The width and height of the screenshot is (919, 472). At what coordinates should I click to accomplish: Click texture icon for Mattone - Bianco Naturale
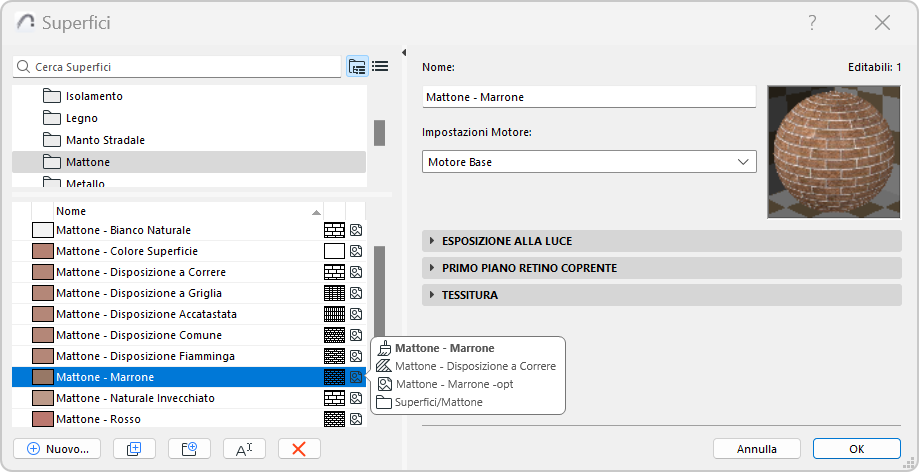[356, 230]
